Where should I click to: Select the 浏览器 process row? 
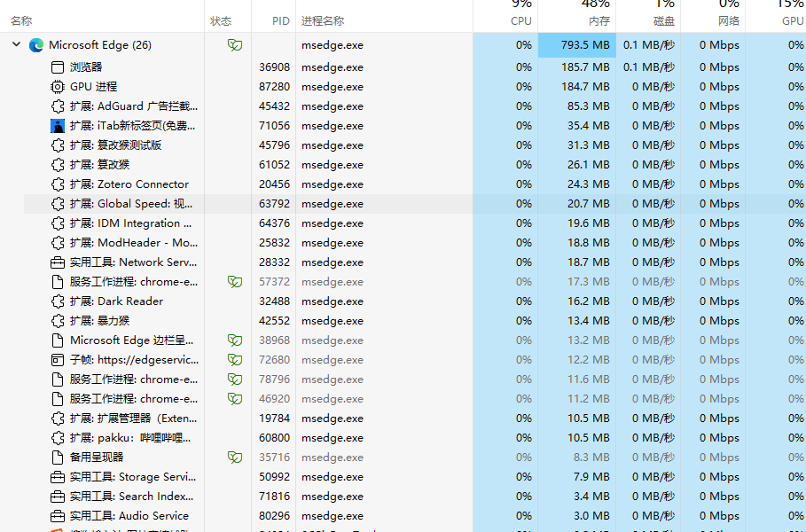click(x=403, y=66)
